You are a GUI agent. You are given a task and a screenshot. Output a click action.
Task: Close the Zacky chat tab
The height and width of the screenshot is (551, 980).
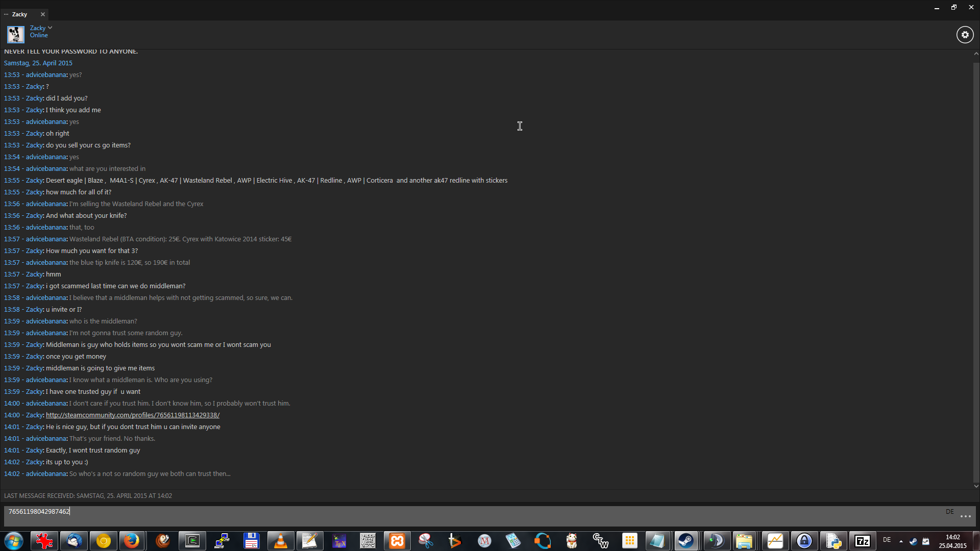[x=43, y=14]
